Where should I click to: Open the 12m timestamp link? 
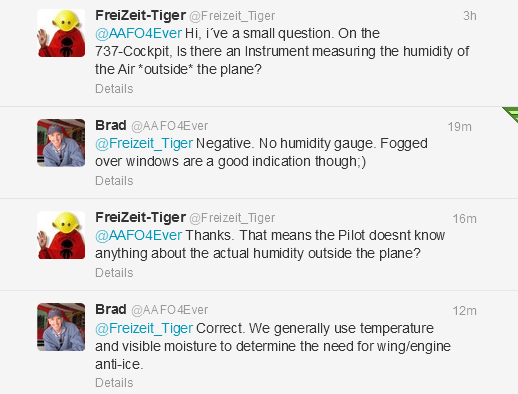click(465, 311)
